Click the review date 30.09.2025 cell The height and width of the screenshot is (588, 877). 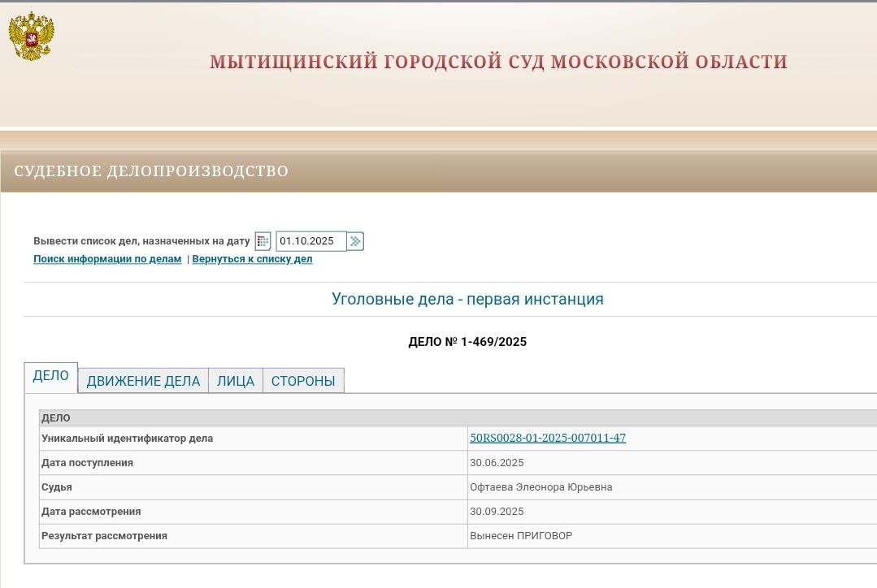(x=497, y=512)
